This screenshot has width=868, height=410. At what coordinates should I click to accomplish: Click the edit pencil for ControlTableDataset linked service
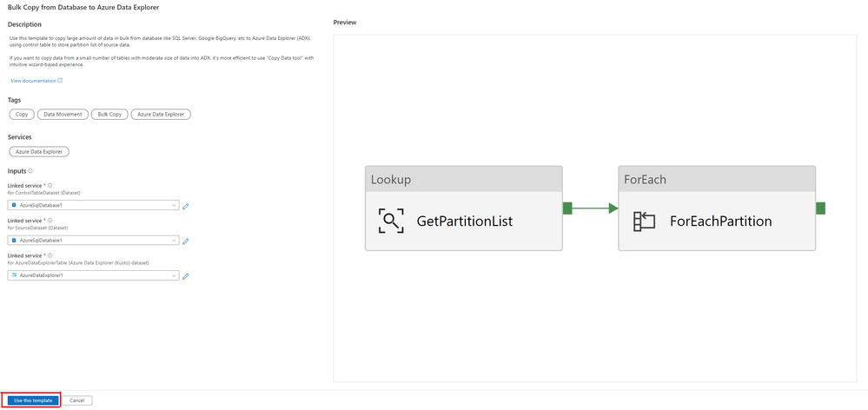185,206
